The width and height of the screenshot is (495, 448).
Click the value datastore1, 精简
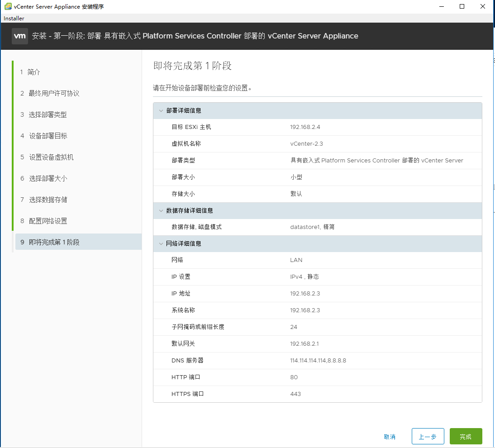pyautogui.click(x=312, y=227)
